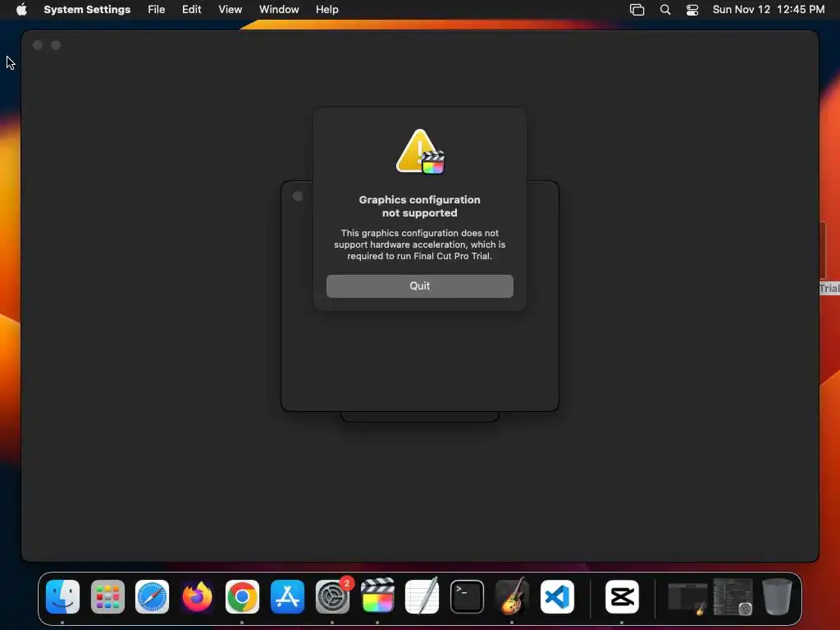Launch Visual Studio Code from the Dock

(557, 596)
